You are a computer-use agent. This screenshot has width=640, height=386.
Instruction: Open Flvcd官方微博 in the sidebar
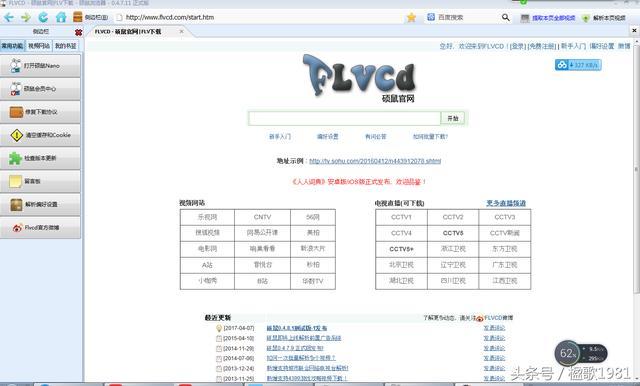[40, 228]
